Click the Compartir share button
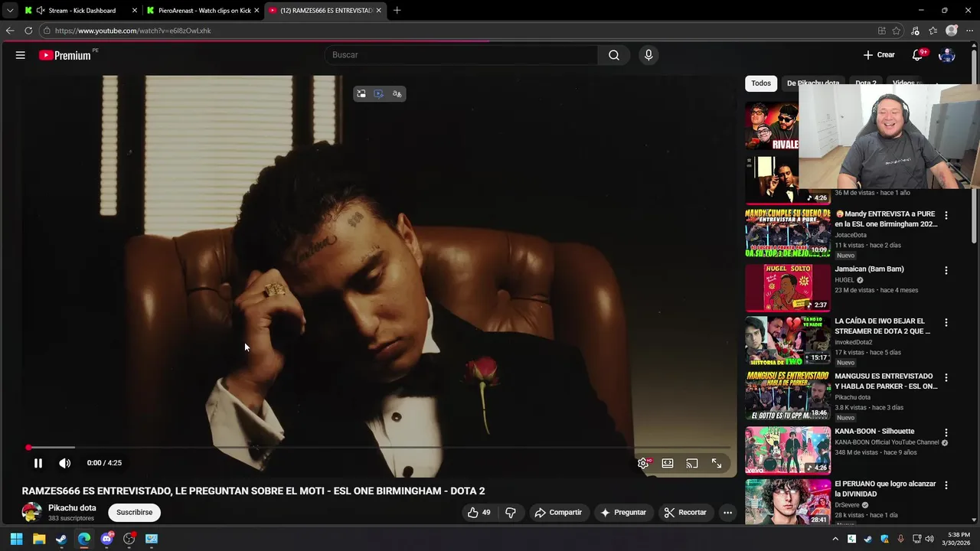 [x=558, y=513]
